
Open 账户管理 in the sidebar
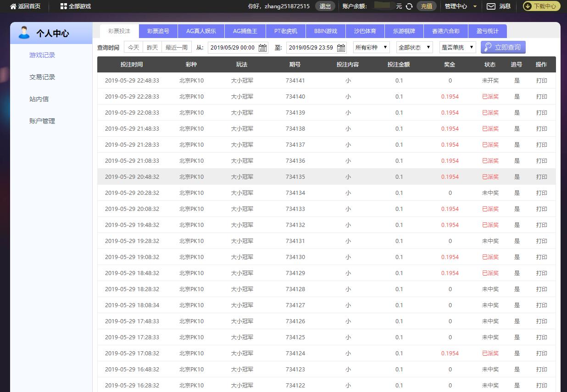pyautogui.click(x=42, y=121)
